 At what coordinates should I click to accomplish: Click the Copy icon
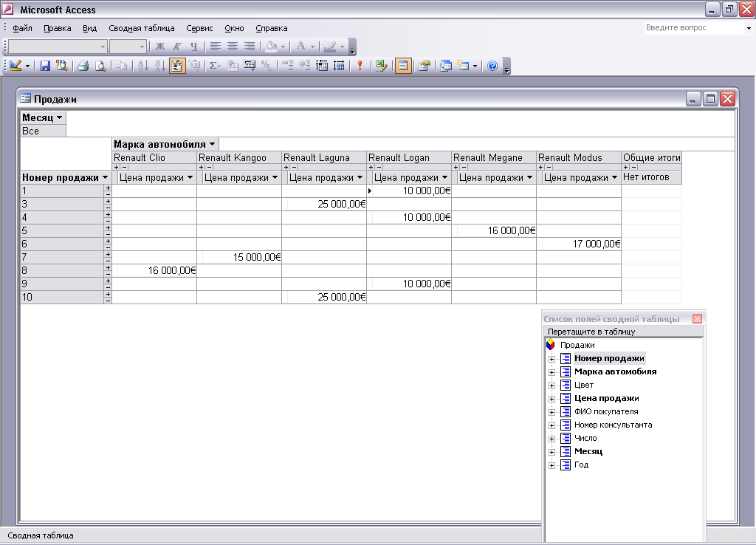pyautogui.click(x=122, y=66)
